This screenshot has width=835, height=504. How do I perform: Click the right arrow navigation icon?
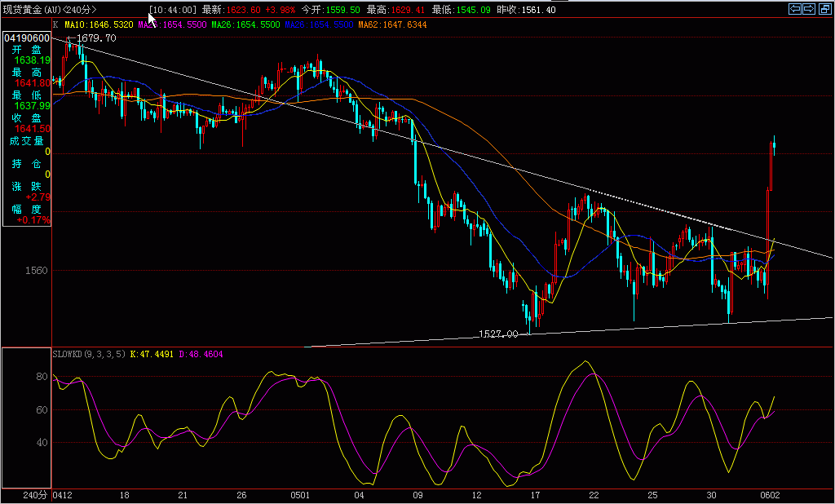point(809,8)
